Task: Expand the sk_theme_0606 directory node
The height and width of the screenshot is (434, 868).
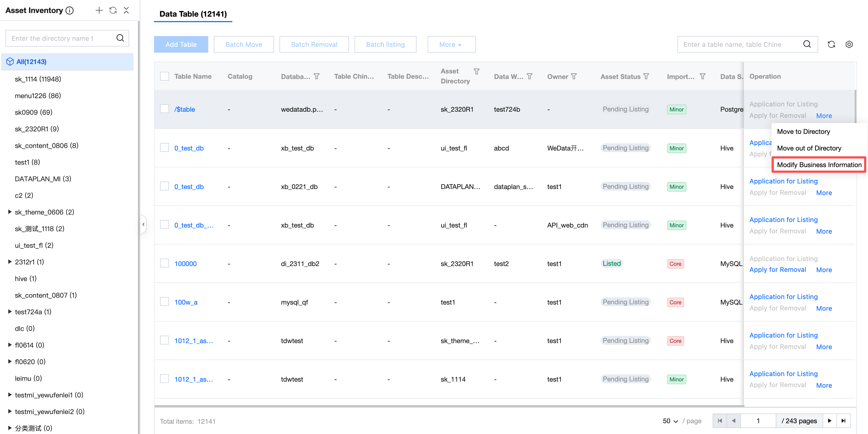Action: pyautogui.click(x=10, y=212)
